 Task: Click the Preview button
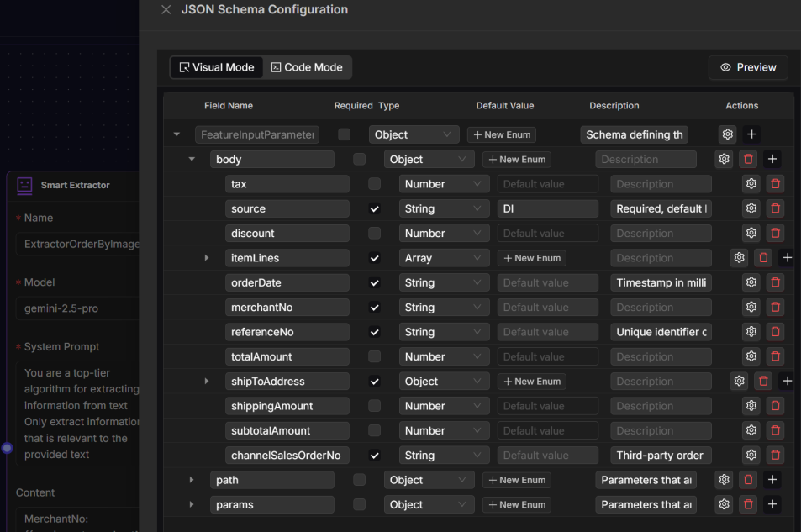pos(747,67)
